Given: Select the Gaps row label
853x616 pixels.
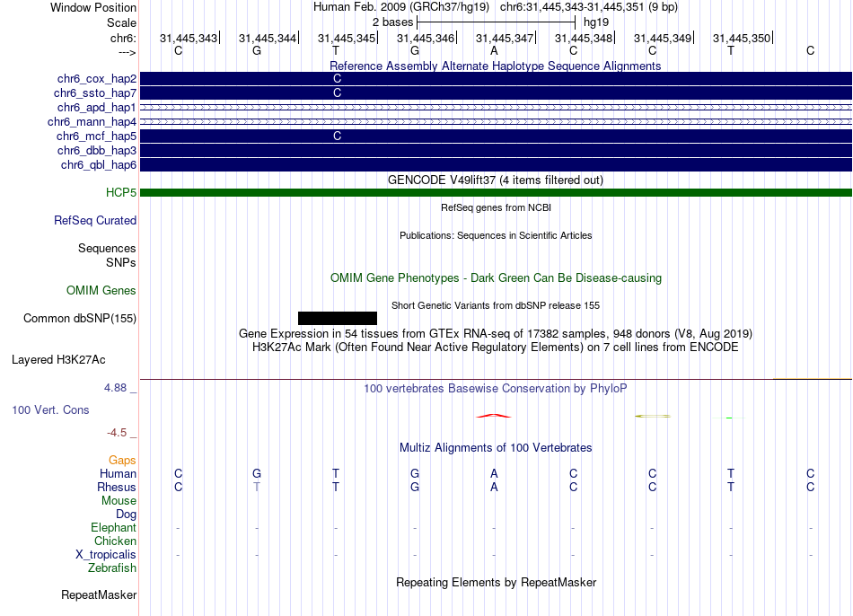Looking at the screenshot, I should (122, 461).
